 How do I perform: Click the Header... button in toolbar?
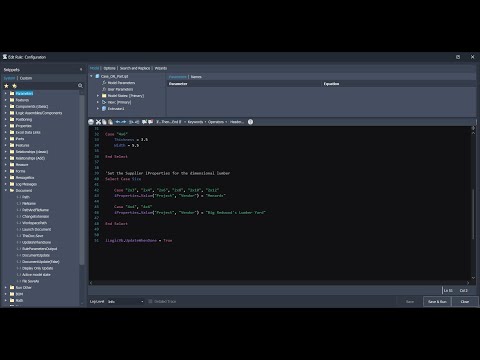coord(237,122)
